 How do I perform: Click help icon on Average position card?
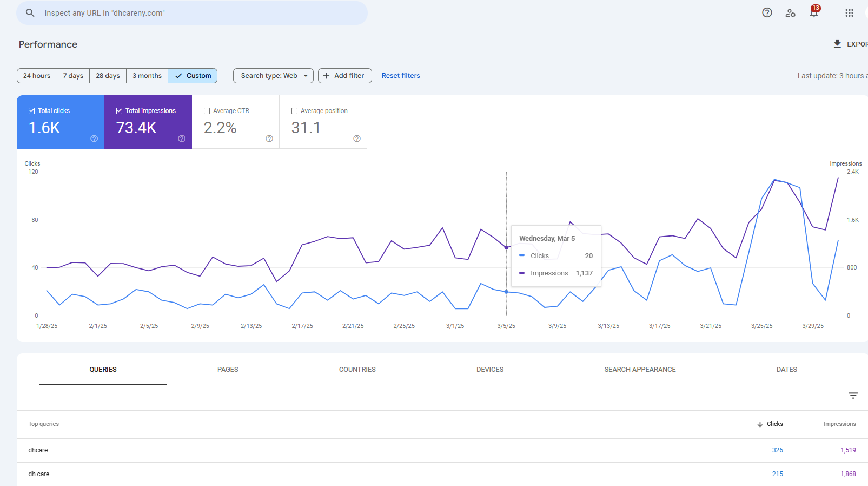pyautogui.click(x=357, y=139)
